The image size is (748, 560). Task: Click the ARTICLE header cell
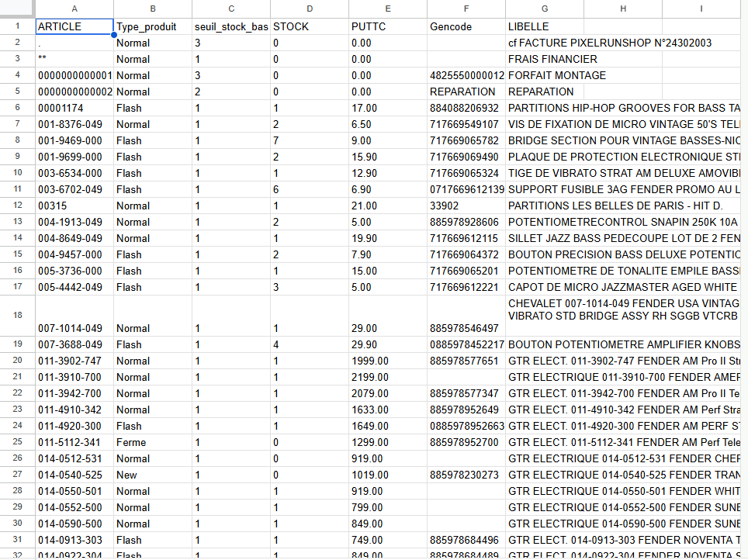pyautogui.click(x=74, y=26)
